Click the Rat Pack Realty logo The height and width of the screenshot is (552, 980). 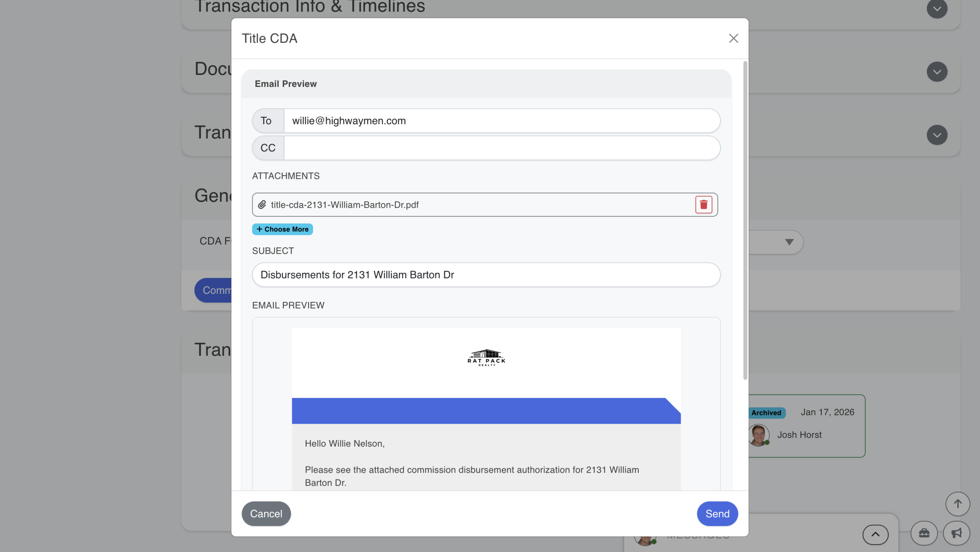[486, 358]
